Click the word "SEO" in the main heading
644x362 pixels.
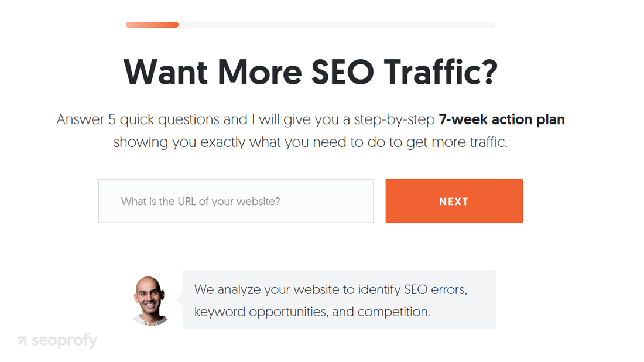tap(342, 72)
